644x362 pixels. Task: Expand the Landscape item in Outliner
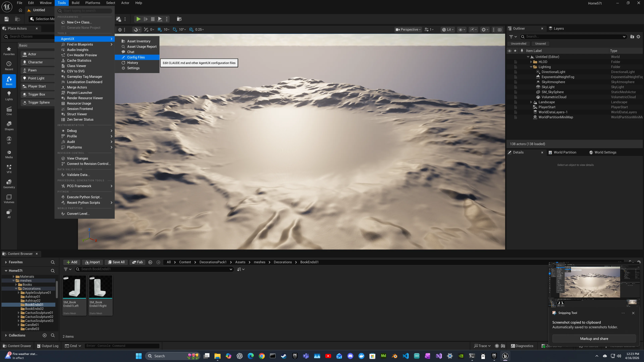coord(531,102)
